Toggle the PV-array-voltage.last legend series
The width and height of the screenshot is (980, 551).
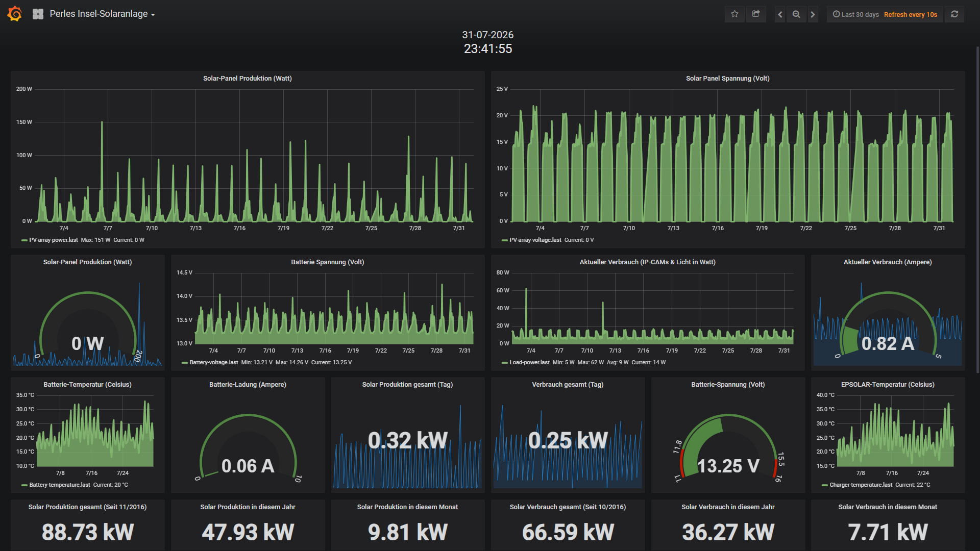[535, 240]
